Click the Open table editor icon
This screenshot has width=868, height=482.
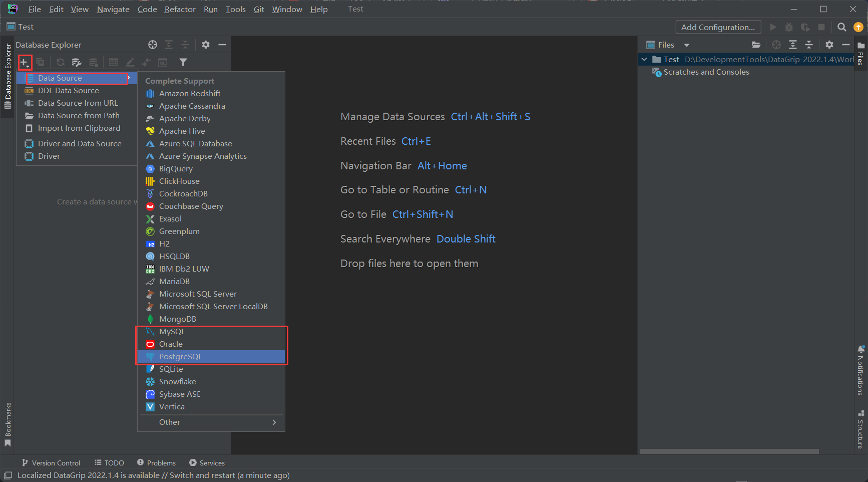(x=114, y=62)
